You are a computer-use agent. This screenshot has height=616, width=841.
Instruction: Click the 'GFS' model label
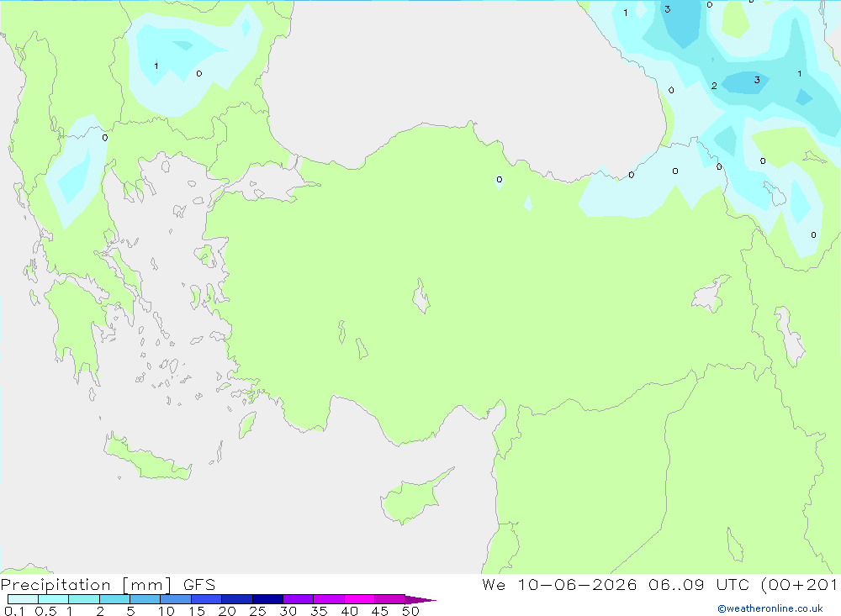pos(199,584)
